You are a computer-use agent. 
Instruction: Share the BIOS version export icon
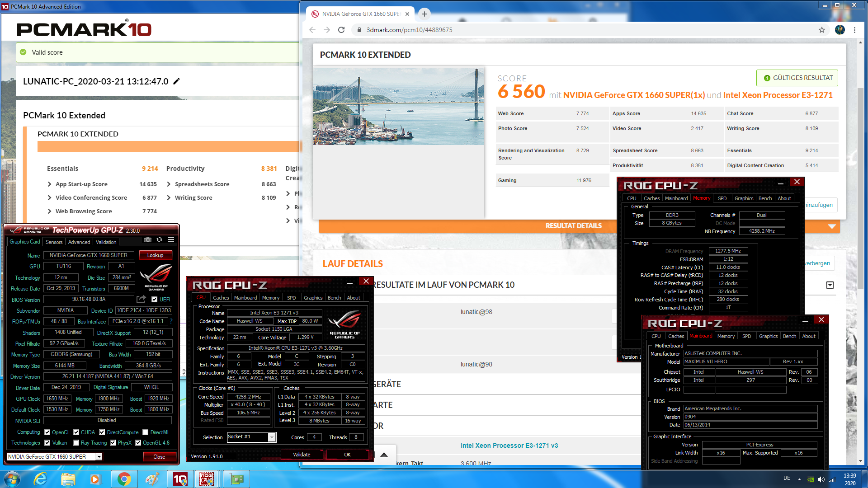point(142,299)
